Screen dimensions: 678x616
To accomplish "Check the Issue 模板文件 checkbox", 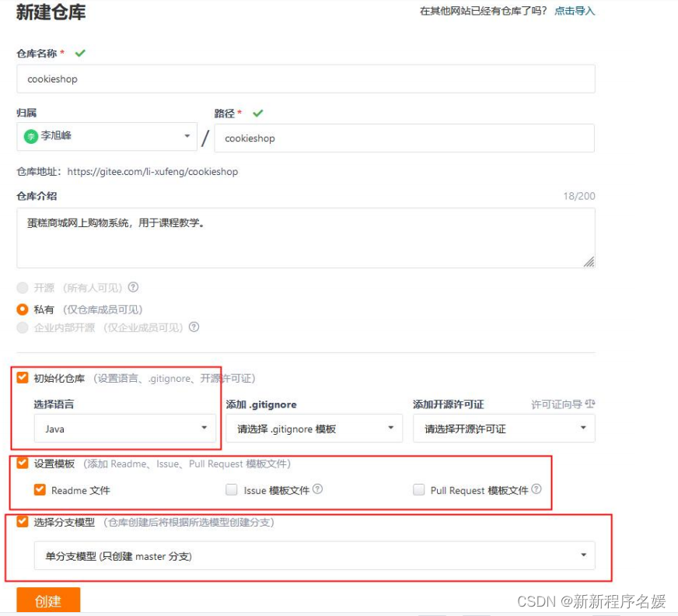I will [232, 490].
